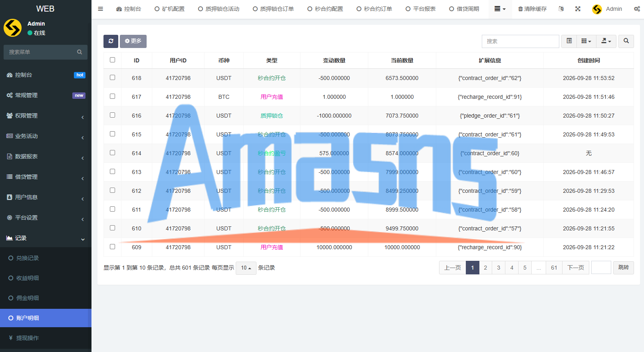Toggle the select-all checkbox in table header
This screenshot has width=644, height=352.
click(112, 60)
